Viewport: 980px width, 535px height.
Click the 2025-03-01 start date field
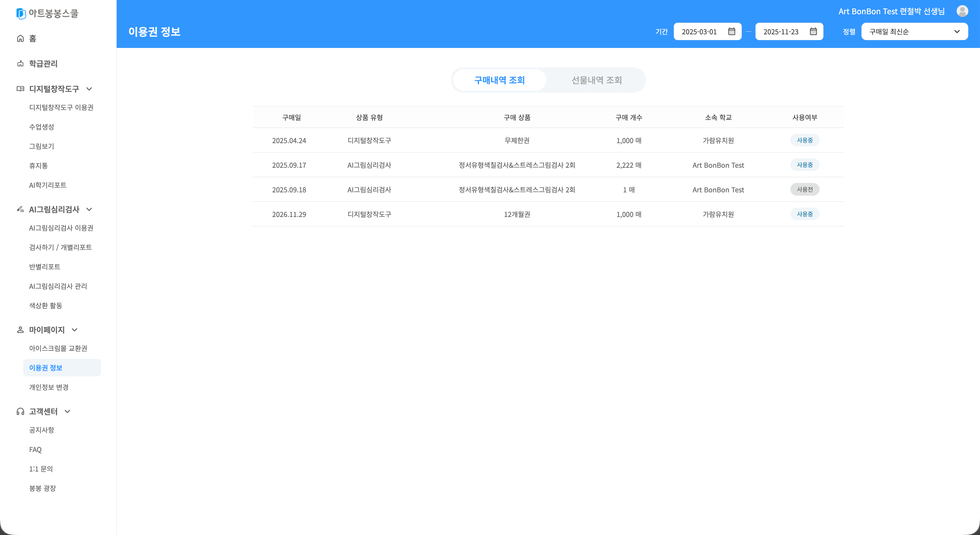pos(699,31)
